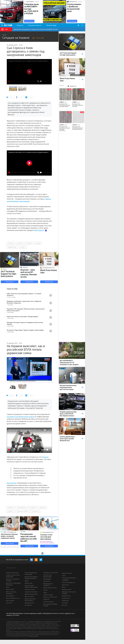Open arrow for Work From Home Jobs sidebar ad
Viewport: 124px width, 644px height.
[x=82, y=79]
